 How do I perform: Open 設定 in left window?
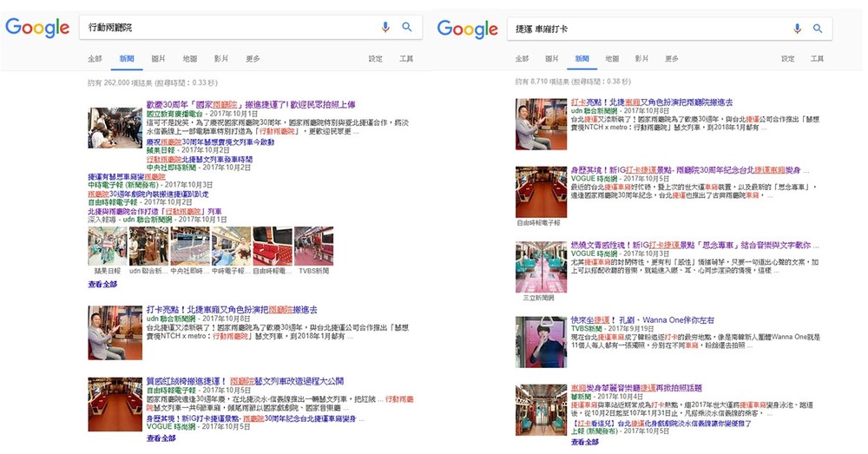375,59
